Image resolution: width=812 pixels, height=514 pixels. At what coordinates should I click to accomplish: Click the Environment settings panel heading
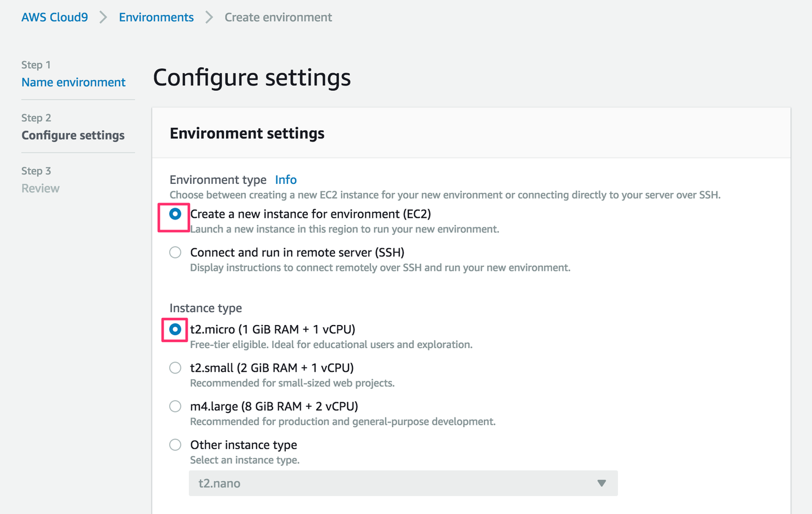point(247,134)
